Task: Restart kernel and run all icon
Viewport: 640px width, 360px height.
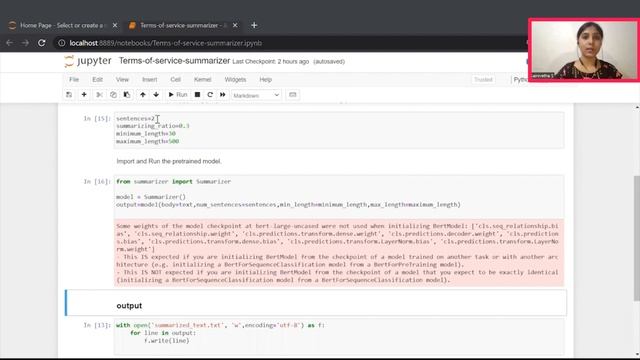Action: [x=222, y=95]
